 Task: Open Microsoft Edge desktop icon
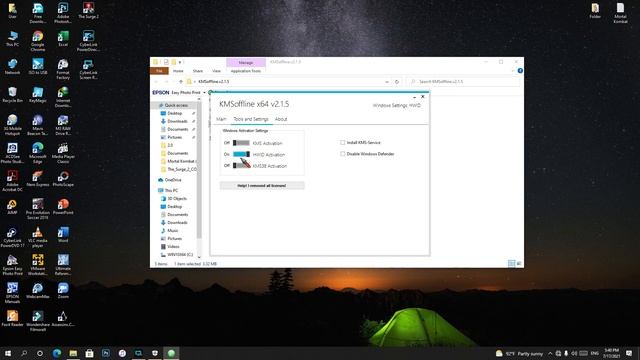[38, 153]
